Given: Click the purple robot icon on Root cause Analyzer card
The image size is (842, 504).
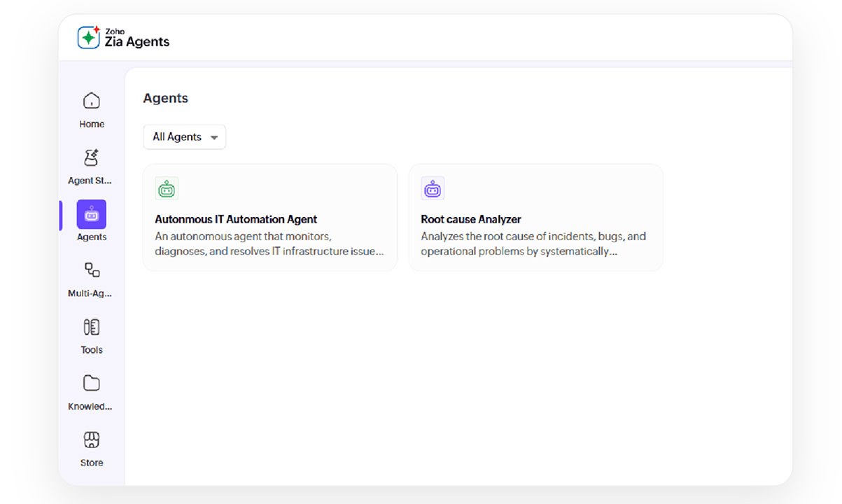Looking at the screenshot, I should (433, 188).
